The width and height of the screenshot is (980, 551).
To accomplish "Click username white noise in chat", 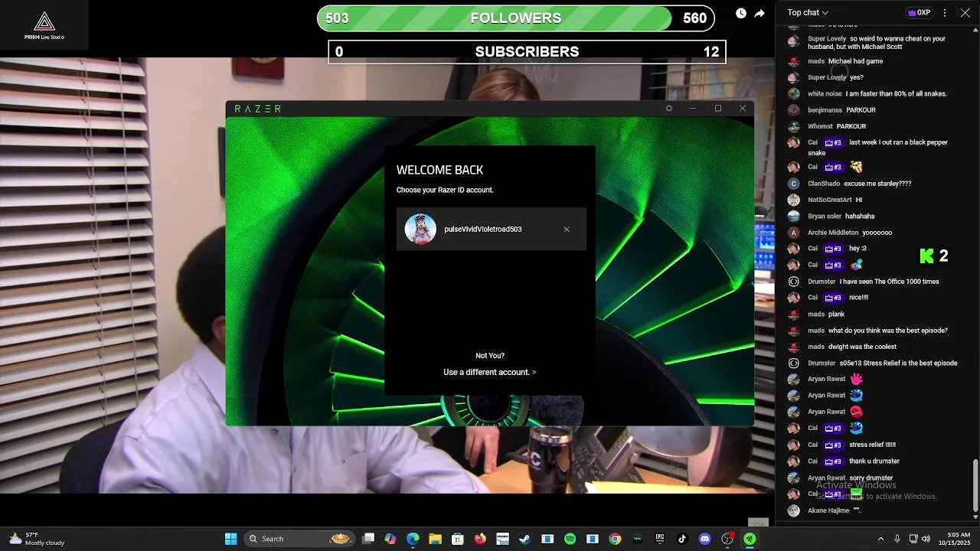I will tap(825, 93).
